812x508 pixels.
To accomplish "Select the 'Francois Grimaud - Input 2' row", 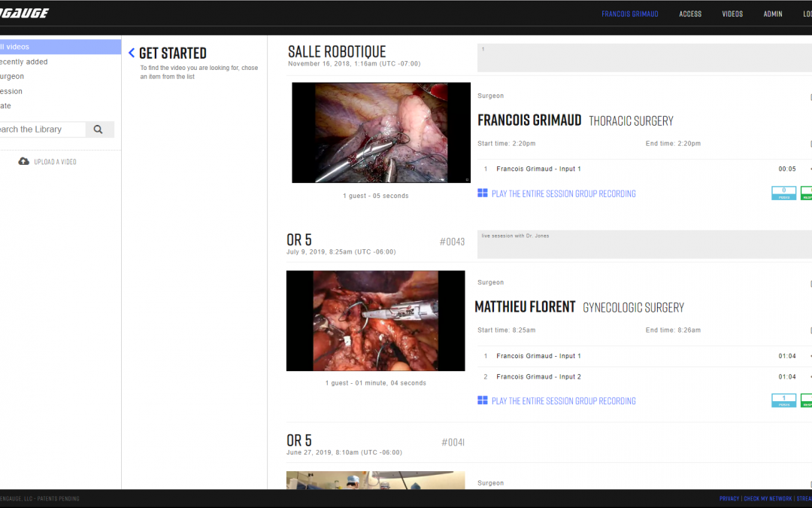I will point(644,377).
